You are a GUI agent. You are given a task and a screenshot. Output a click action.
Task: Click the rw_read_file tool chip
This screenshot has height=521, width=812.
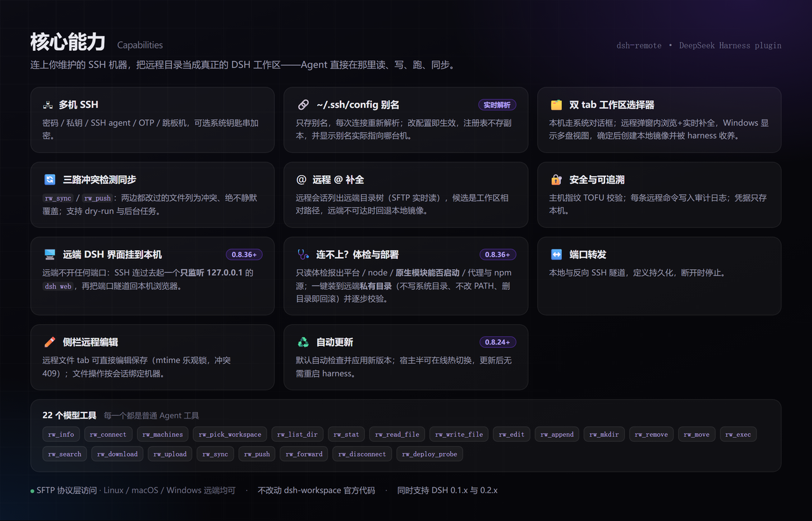click(x=397, y=435)
